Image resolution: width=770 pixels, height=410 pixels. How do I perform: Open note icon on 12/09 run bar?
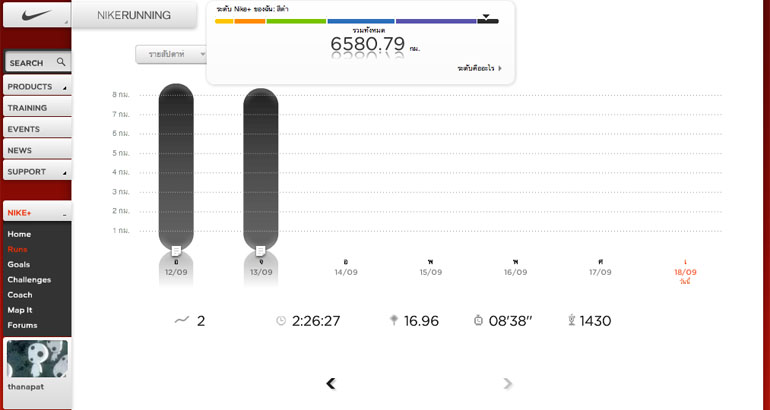coord(176,250)
